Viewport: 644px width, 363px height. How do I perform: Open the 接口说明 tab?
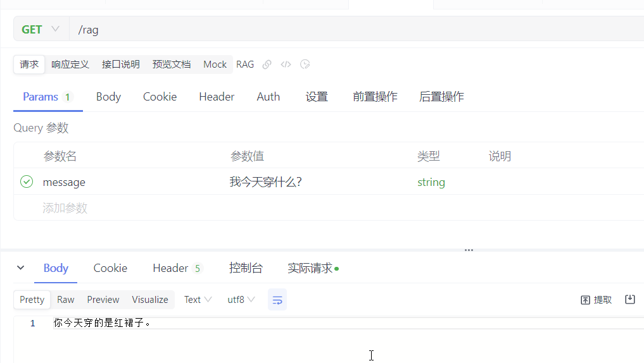pyautogui.click(x=121, y=65)
